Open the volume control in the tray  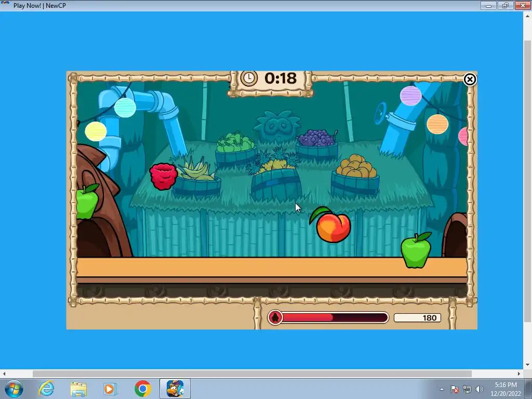480,389
